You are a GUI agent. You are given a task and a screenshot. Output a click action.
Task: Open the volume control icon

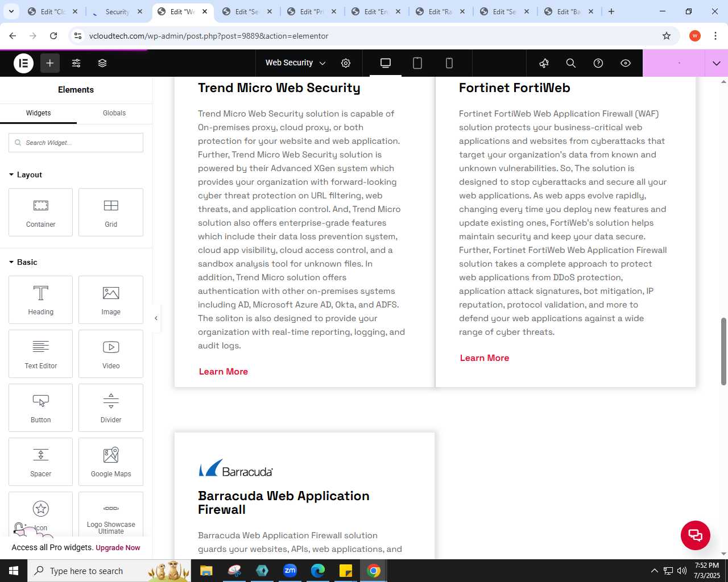(682, 571)
